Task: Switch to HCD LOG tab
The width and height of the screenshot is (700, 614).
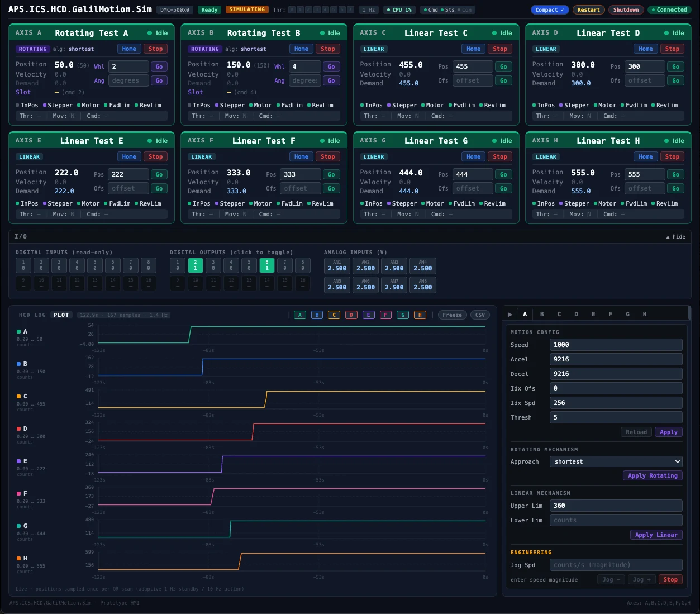Action: (x=32, y=315)
